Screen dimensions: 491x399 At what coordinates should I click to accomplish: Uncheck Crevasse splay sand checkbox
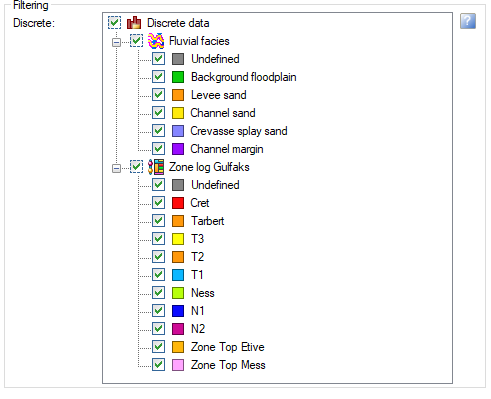pyautogui.click(x=158, y=131)
